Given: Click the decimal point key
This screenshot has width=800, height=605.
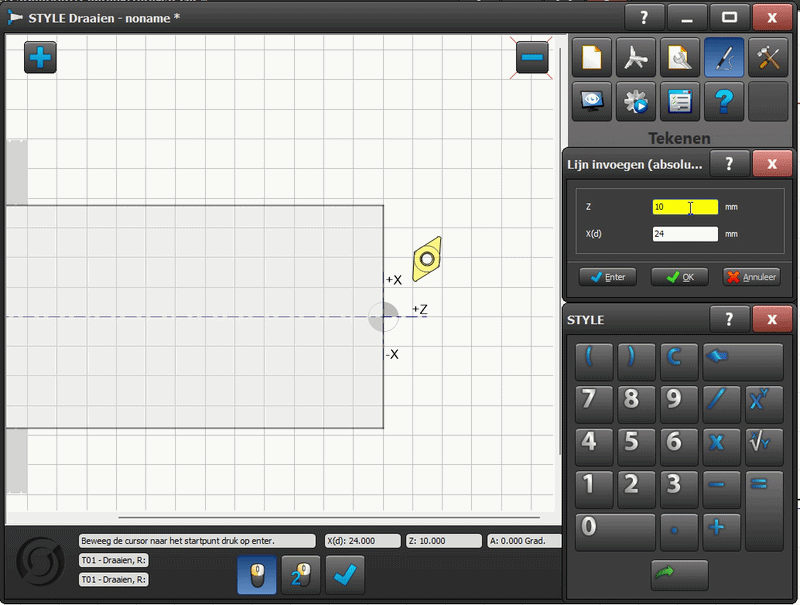Looking at the screenshot, I should point(679,532).
